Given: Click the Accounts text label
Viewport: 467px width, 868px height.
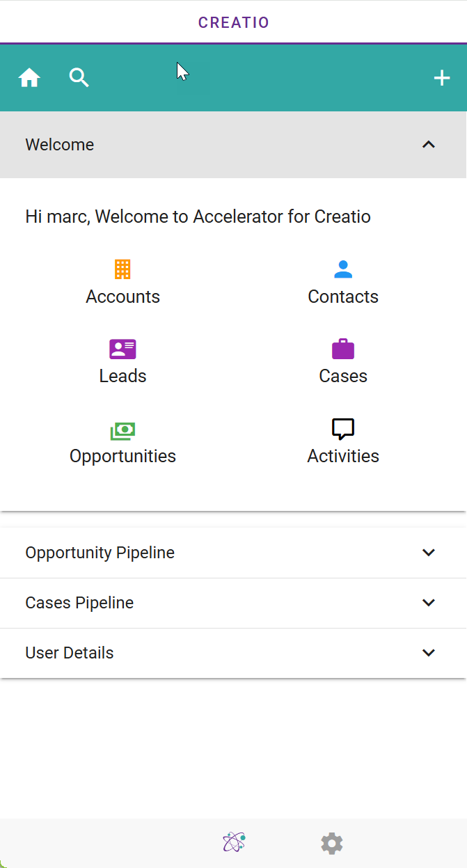Looking at the screenshot, I should pyautogui.click(x=123, y=297).
